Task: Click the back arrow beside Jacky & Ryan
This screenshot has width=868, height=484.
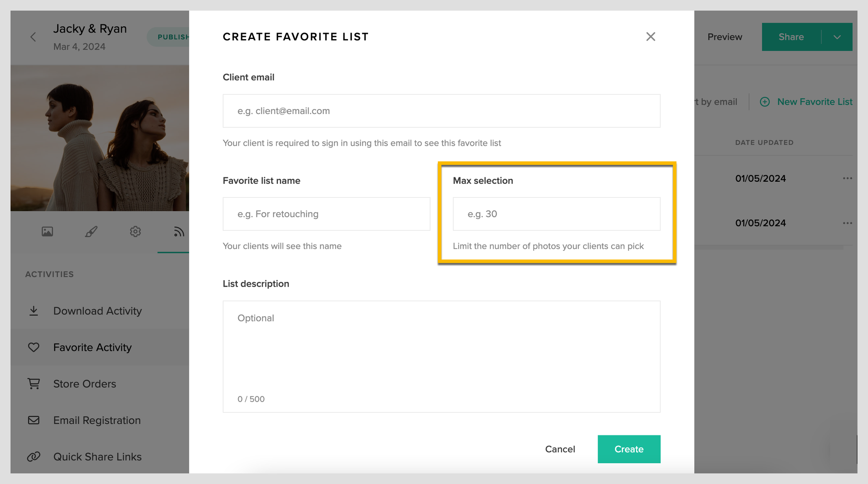Action: point(33,37)
